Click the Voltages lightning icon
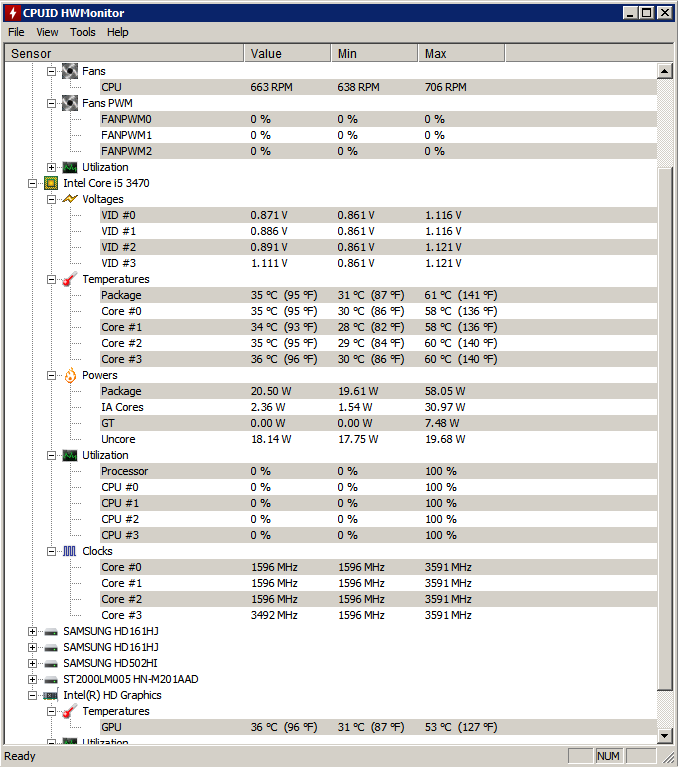The image size is (678, 768). click(70, 199)
